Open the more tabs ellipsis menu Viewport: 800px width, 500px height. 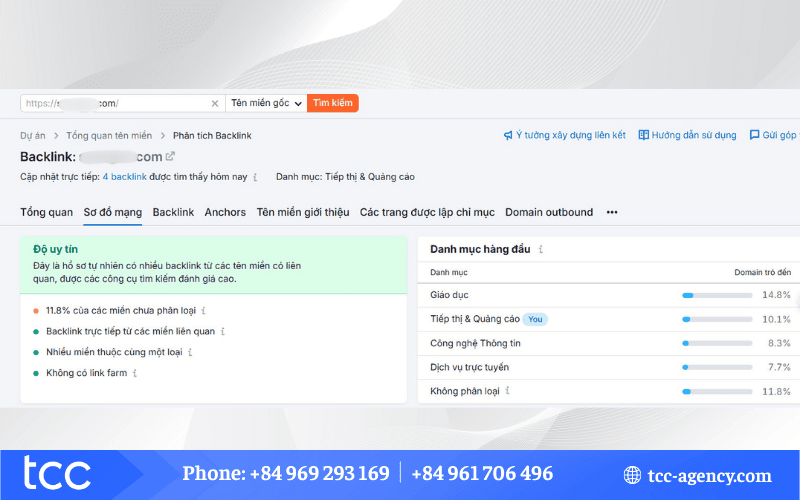tap(612, 212)
